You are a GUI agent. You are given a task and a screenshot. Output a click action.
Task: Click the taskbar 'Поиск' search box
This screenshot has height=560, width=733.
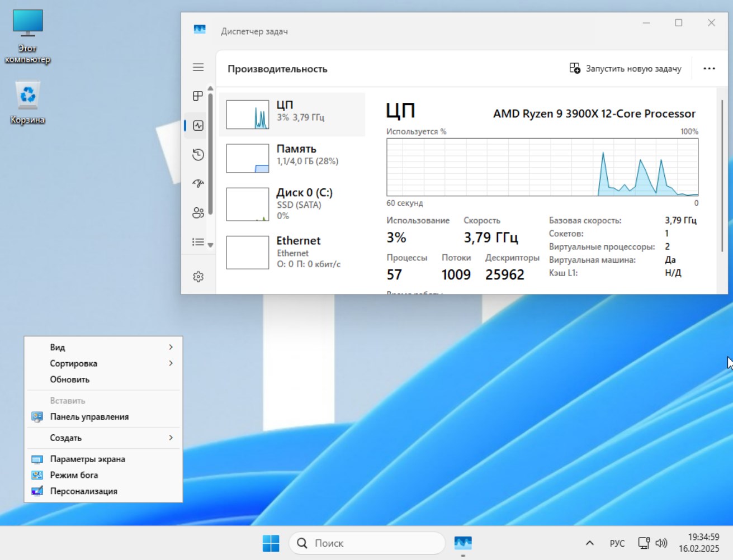click(367, 543)
